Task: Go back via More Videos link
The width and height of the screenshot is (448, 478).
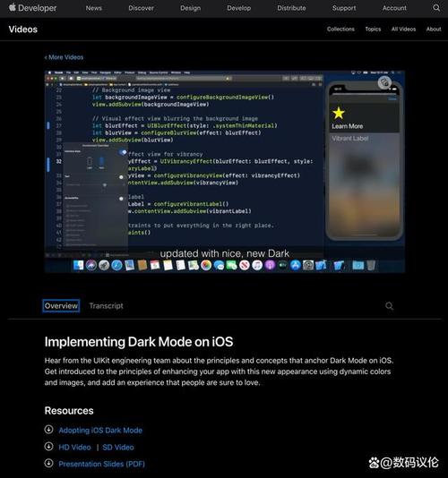Action: [x=64, y=57]
